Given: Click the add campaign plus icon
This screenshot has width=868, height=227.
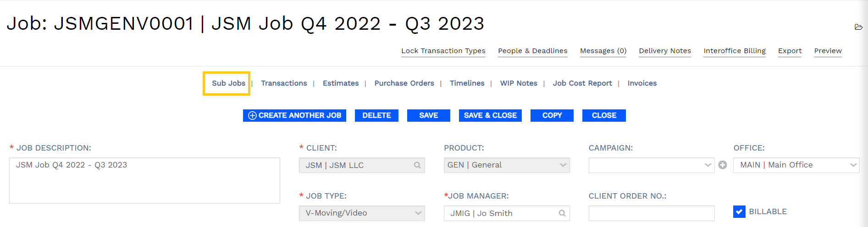Looking at the screenshot, I should 723,165.
